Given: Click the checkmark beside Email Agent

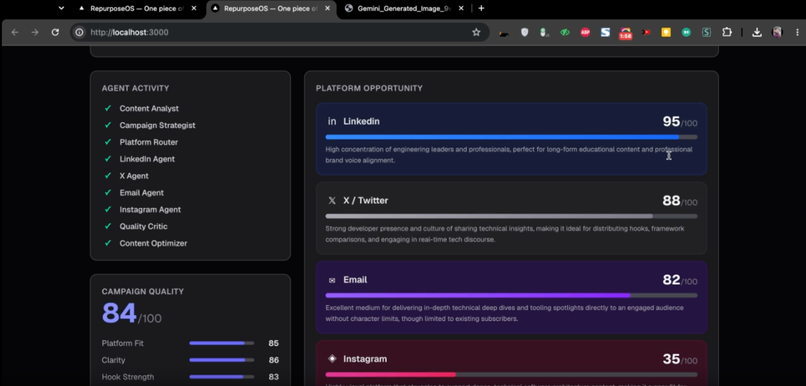Looking at the screenshot, I should (108, 193).
